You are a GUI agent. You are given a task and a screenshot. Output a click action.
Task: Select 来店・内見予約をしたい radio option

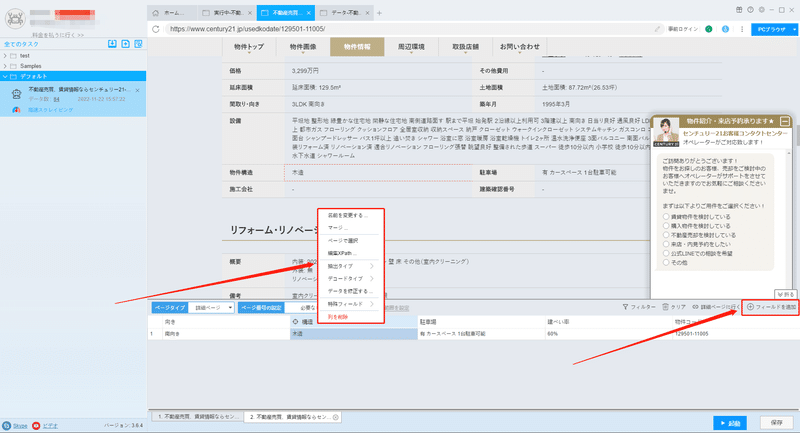pyautogui.click(x=666, y=244)
